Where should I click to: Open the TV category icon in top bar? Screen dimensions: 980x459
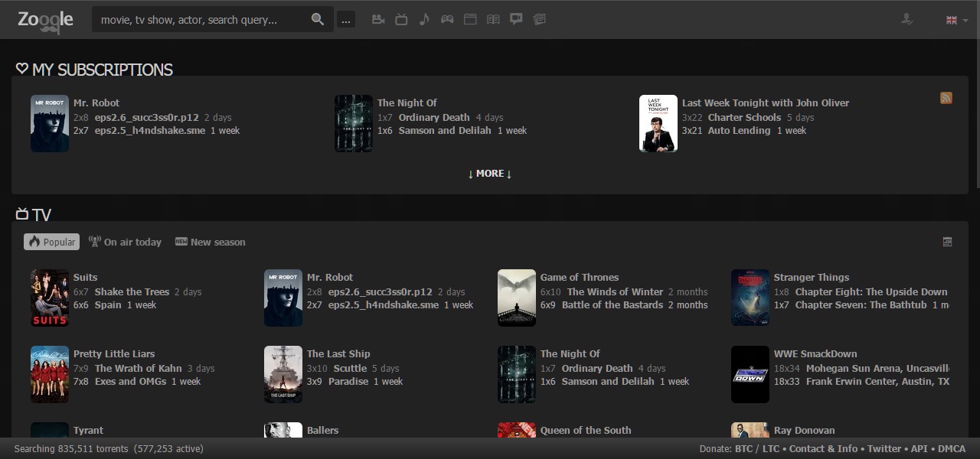pyautogui.click(x=400, y=19)
